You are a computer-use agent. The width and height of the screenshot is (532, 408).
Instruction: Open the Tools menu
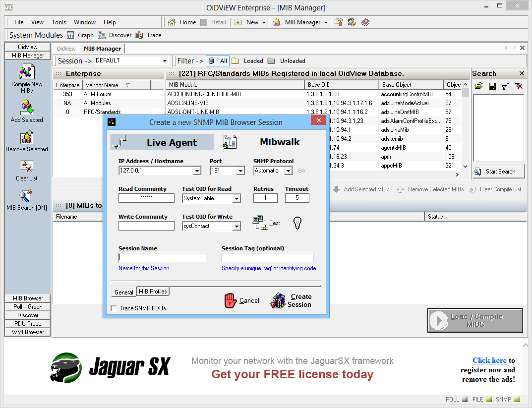pyautogui.click(x=59, y=22)
